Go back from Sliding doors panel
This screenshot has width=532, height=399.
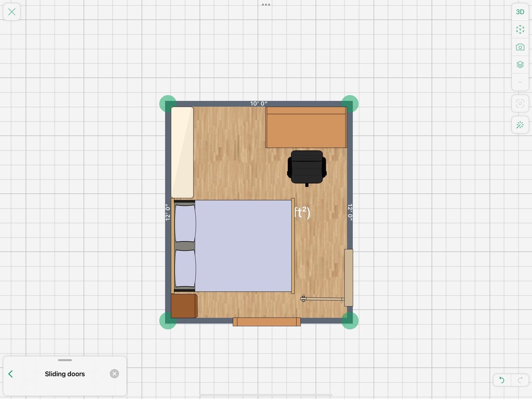pyautogui.click(x=11, y=374)
